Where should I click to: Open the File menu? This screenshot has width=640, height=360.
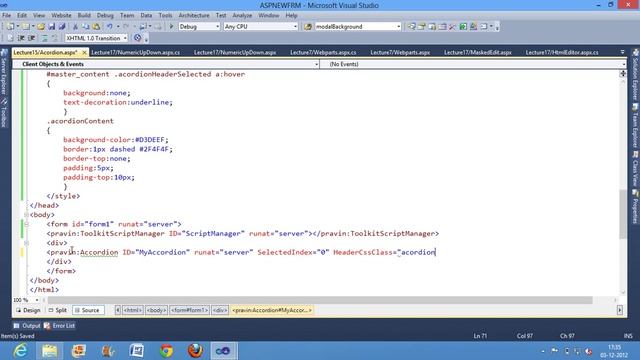[x=7, y=16]
